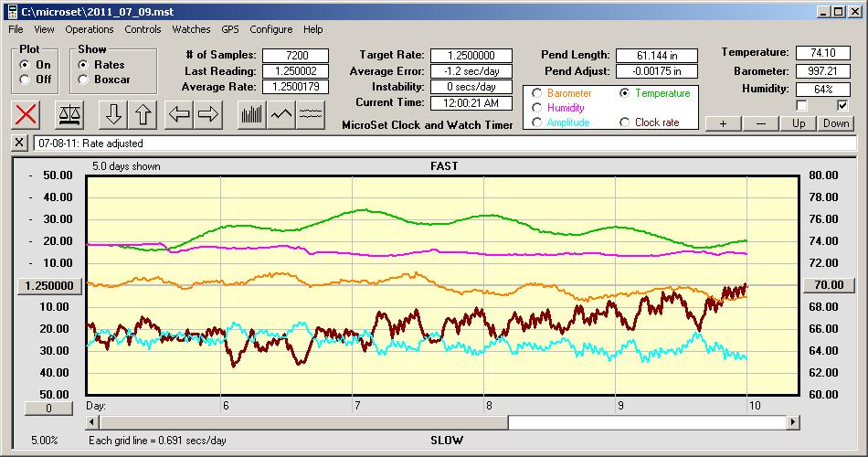Image resolution: width=868 pixels, height=457 pixels.
Task: Open the GPS menu
Action: 229,29
